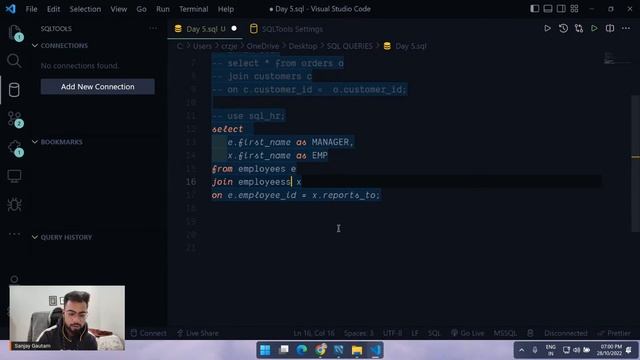This screenshot has width=640, height=360.
Task: Show additional activity bar views ellipsis
Action: click(x=14, y=234)
